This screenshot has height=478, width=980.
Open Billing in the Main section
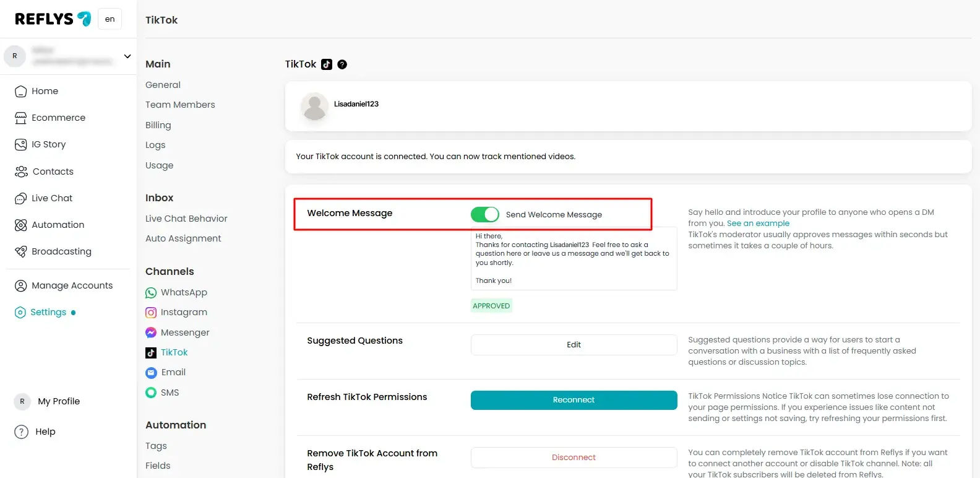[x=158, y=125]
